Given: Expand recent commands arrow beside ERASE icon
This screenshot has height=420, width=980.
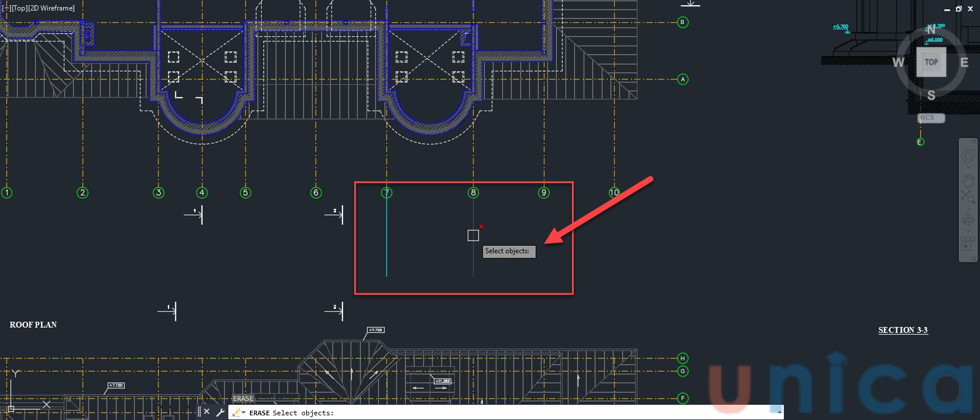Looking at the screenshot, I should tap(244, 413).
